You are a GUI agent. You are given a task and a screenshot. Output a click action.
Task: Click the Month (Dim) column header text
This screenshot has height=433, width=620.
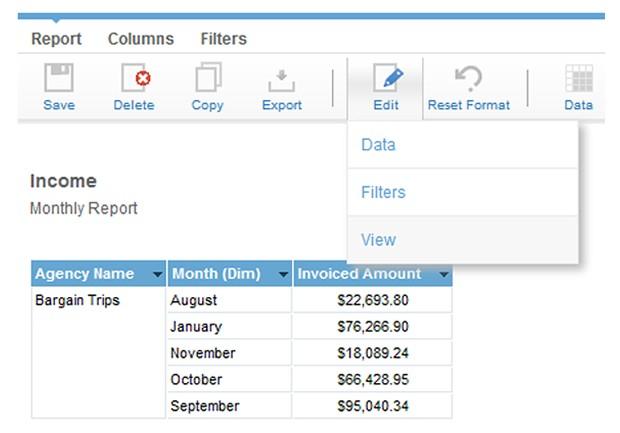click(216, 274)
